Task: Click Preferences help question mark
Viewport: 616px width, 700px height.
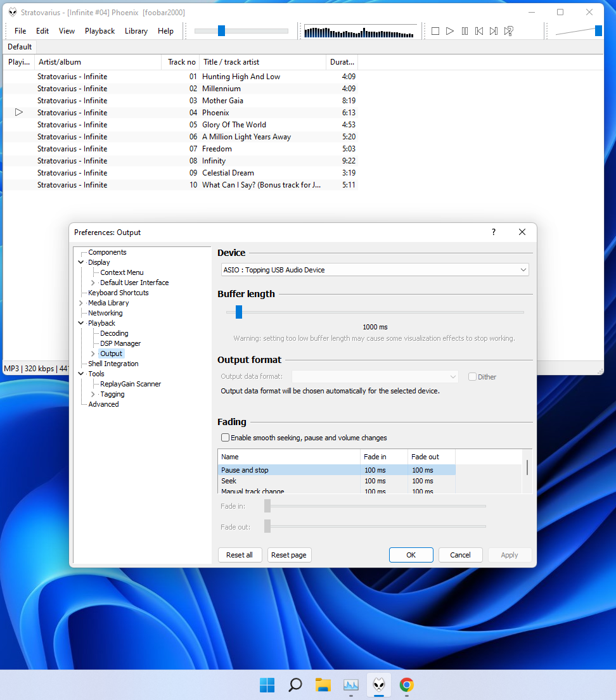Action: click(x=494, y=232)
